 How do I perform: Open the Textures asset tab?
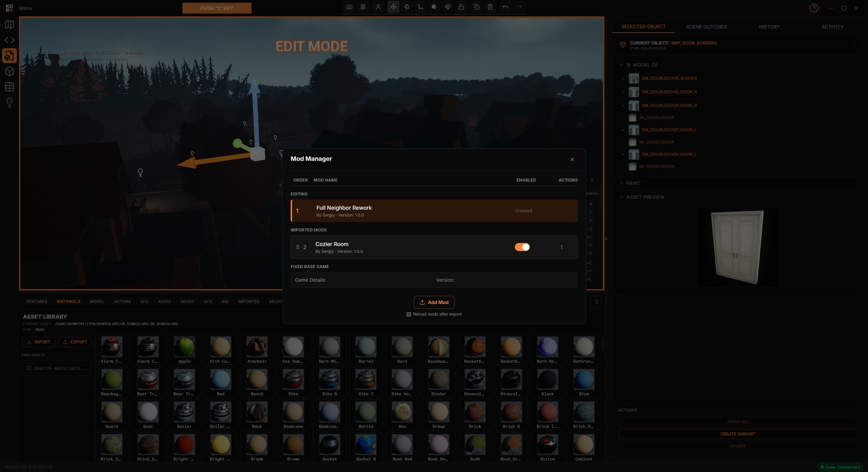(37, 302)
